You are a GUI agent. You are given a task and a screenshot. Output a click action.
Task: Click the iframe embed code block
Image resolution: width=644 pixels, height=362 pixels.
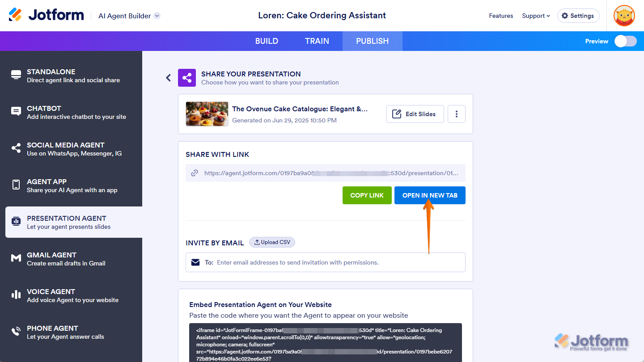[326, 343]
